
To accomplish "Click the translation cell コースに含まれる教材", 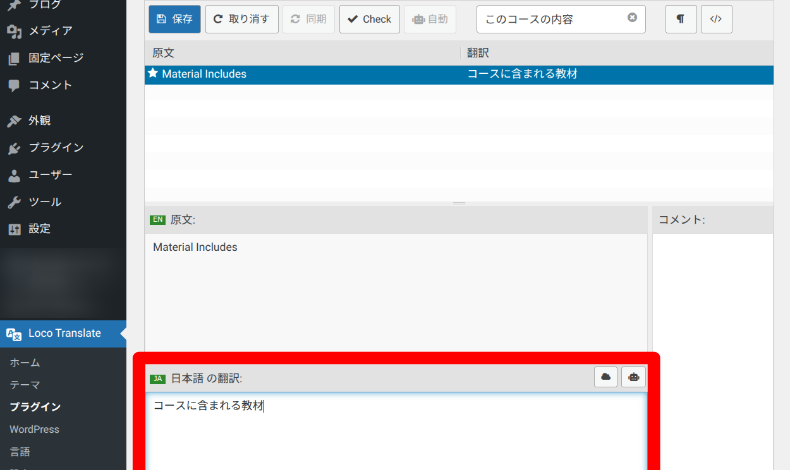I will [x=522, y=74].
